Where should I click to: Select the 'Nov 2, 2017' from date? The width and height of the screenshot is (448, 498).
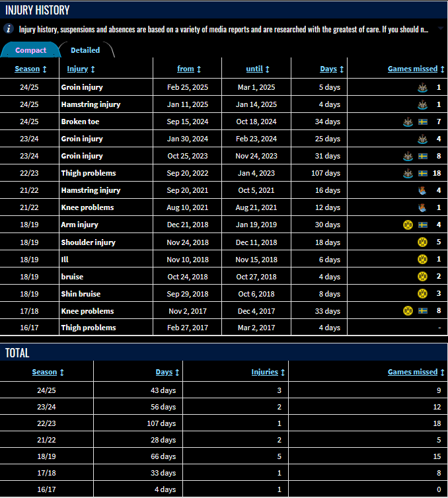tap(188, 311)
